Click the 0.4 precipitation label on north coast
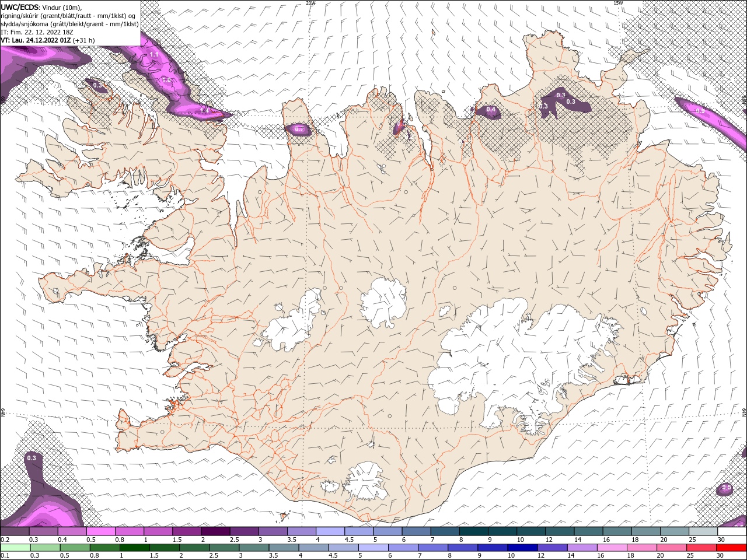 coord(491,110)
